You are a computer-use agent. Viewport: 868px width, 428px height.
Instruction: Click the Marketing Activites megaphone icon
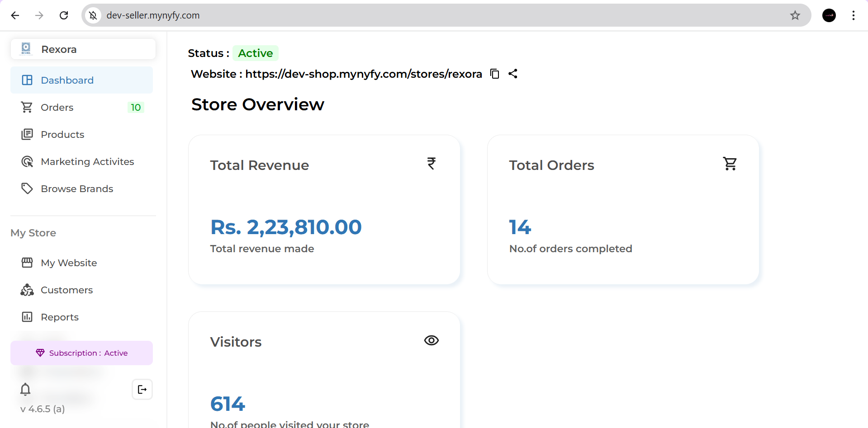[27, 161]
